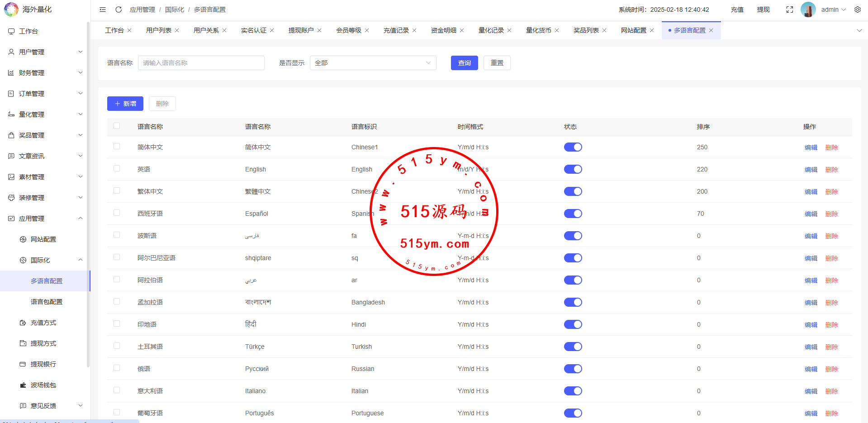Open the settings gear icon
The height and width of the screenshot is (423, 868).
[858, 10]
